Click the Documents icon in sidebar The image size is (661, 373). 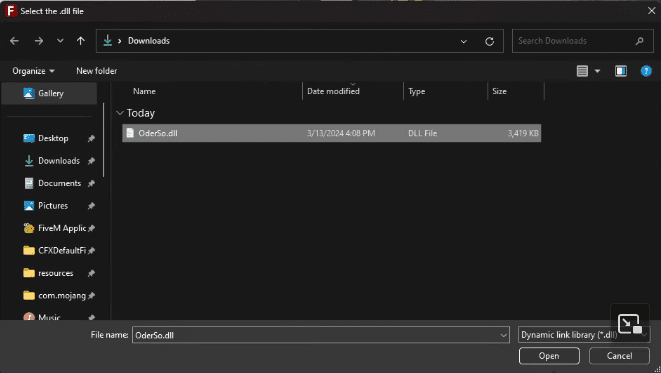click(29, 183)
